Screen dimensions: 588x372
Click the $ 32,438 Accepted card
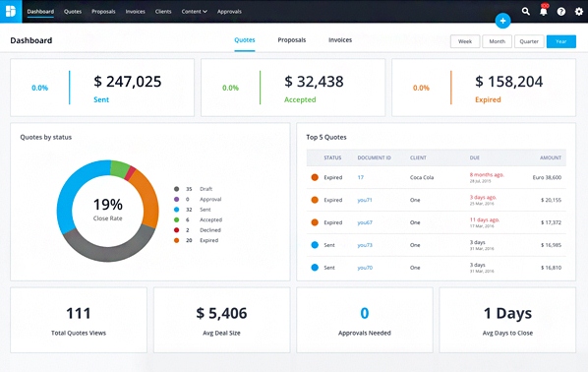pyautogui.click(x=293, y=88)
